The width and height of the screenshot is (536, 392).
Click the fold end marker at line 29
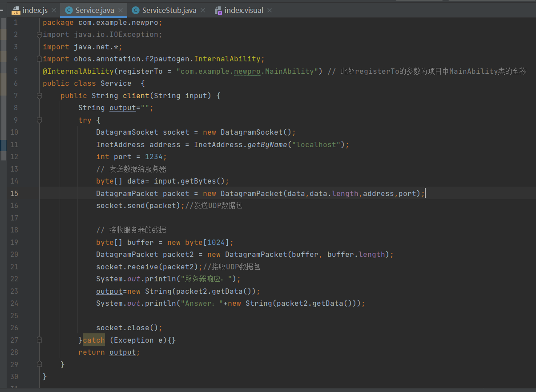[39, 364]
